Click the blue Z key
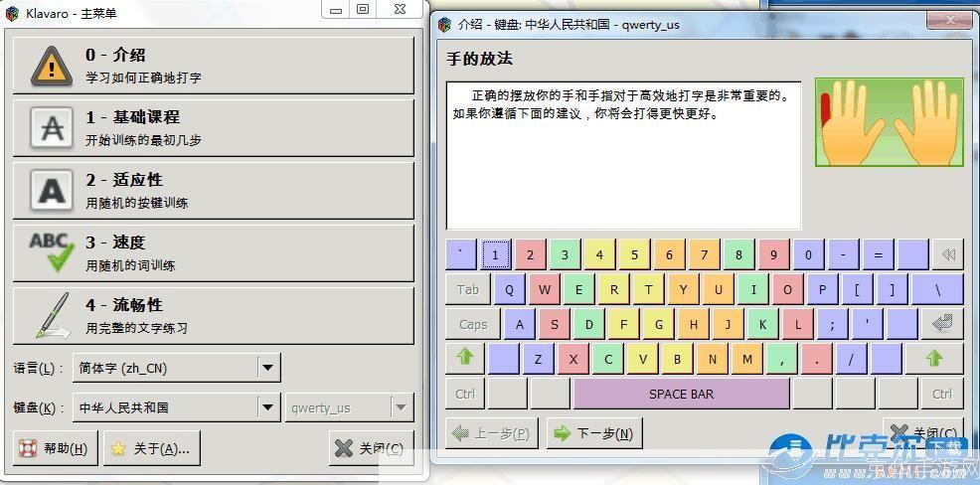This screenshot has height=485, width=980. pyautogui.click(x=539, y=360)
